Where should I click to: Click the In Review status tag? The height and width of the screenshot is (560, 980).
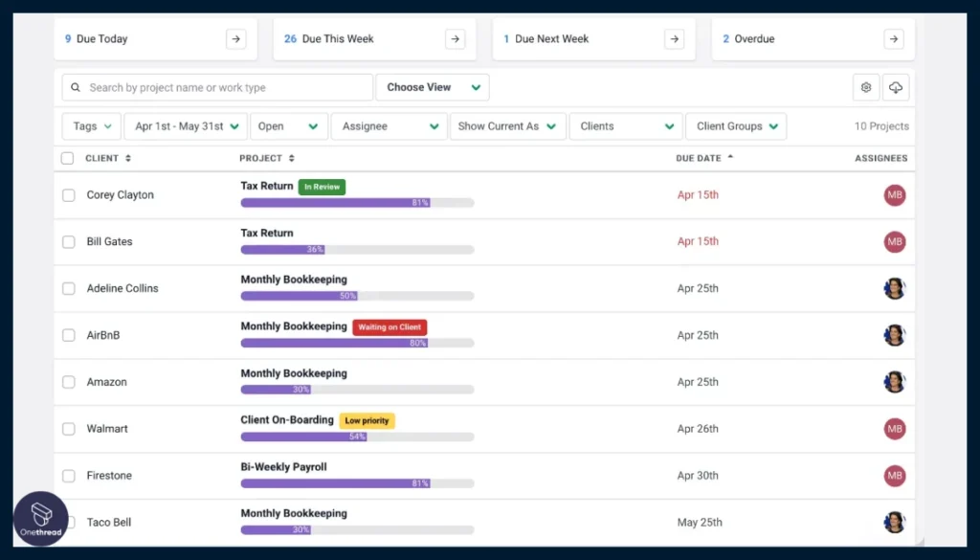[322, 187]
